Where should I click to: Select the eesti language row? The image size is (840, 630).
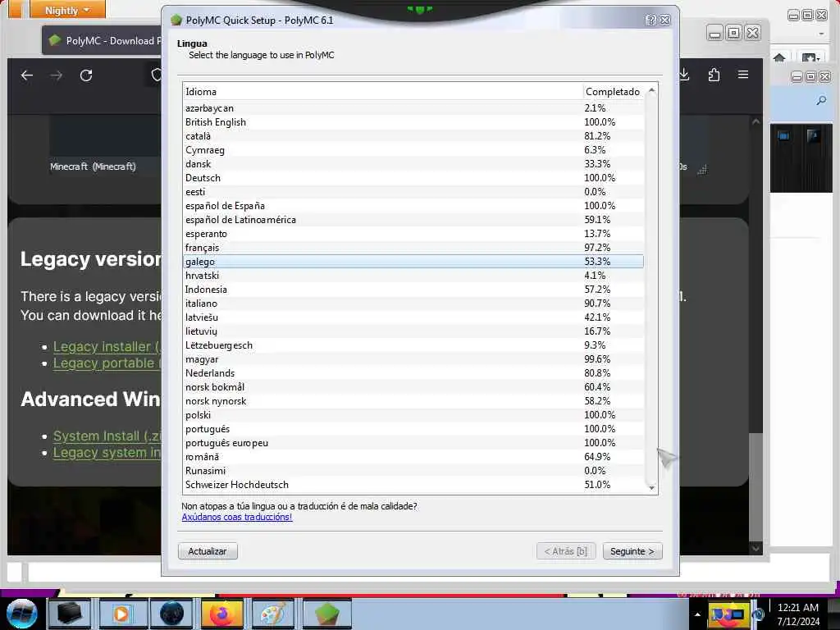click(413, 192)
